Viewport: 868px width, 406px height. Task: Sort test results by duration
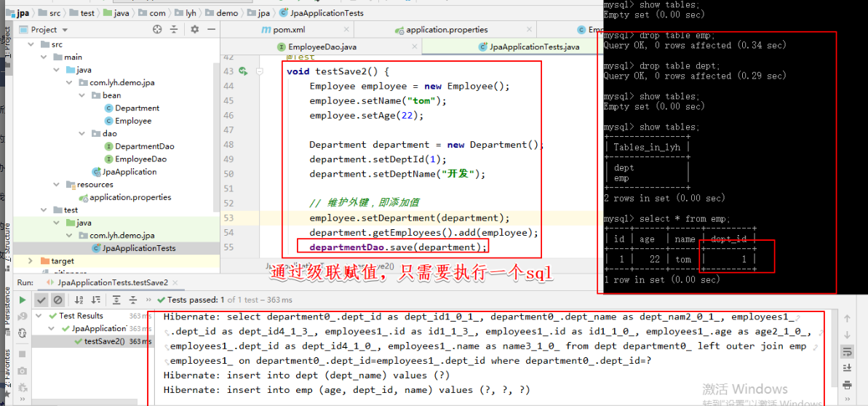pyautogui.click(x=95, y=300)
